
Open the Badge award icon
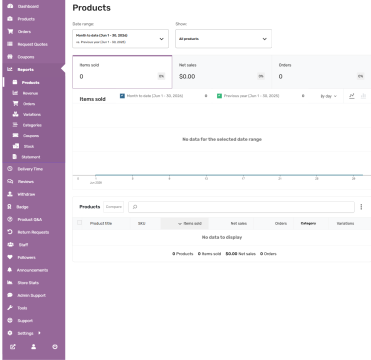pyautogui.click(x=10, y=207)
